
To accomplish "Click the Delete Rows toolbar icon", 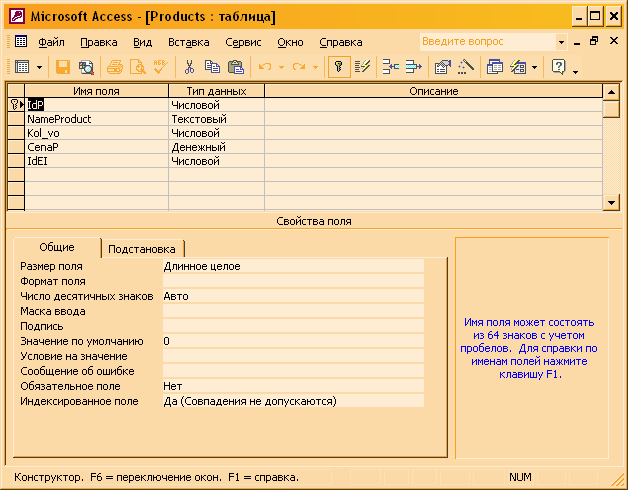I will coord(413,67).
